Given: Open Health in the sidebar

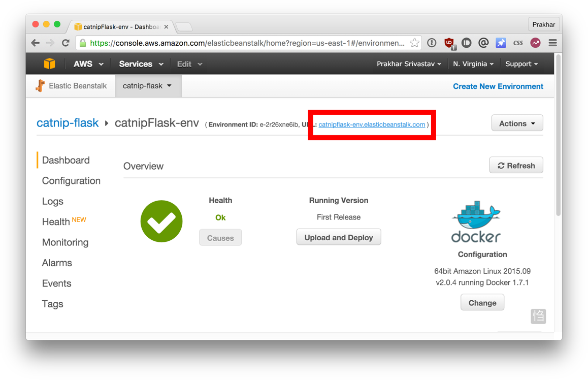Looking at the screenshot, I should point(56,221).
